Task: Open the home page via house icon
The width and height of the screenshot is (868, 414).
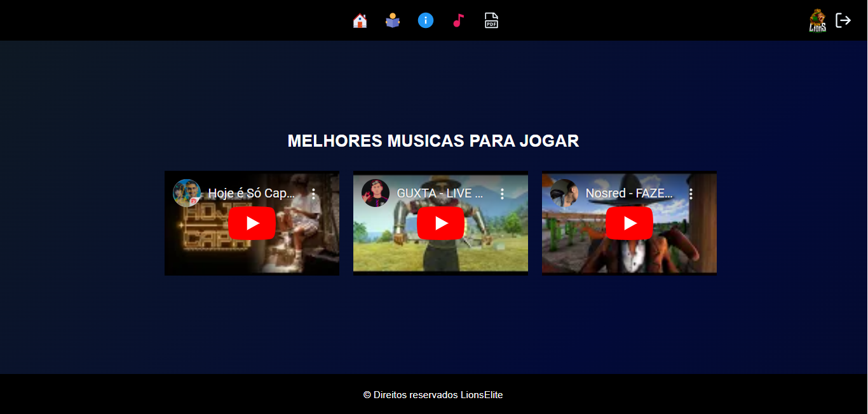Action: (360, 20)
